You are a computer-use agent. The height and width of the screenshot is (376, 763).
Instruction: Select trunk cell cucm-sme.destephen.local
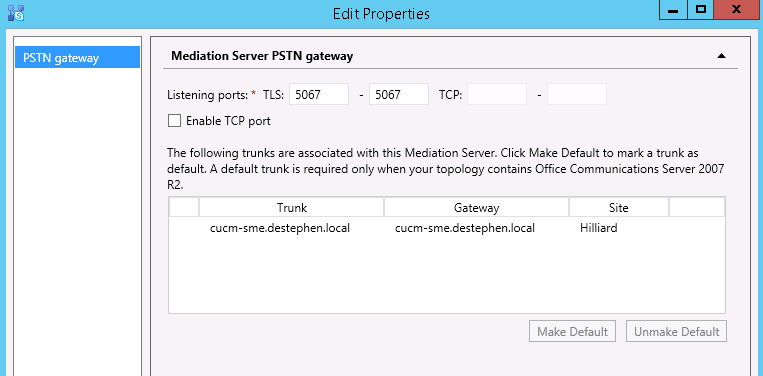point(280,228)
